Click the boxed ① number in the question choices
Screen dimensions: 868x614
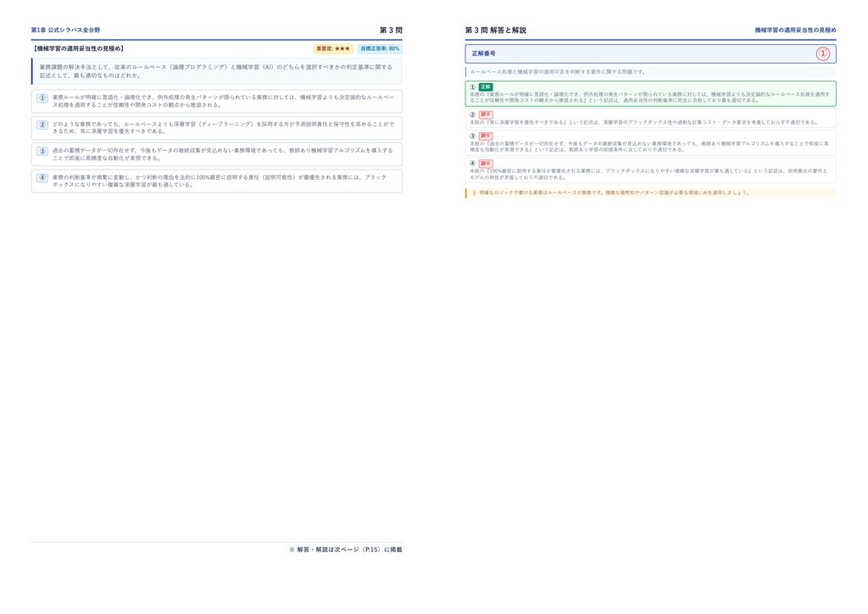pyautogui.click(x=42, y=98)
